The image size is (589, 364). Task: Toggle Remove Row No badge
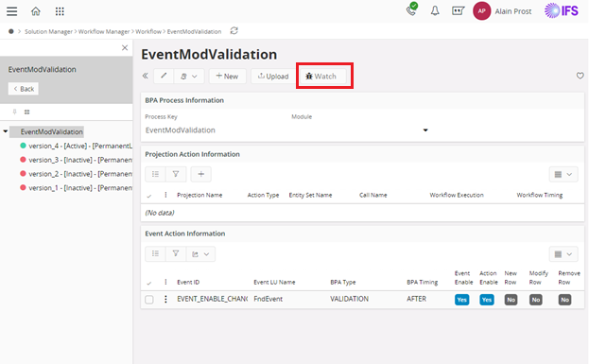564,300
